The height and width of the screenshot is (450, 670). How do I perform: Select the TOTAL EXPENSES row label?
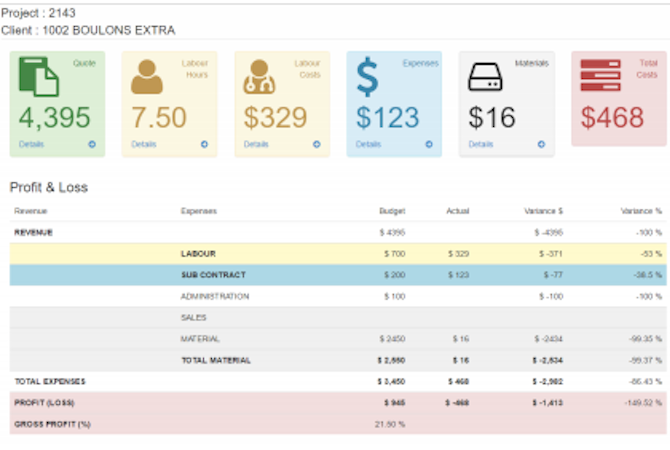(x=50, y=382)
